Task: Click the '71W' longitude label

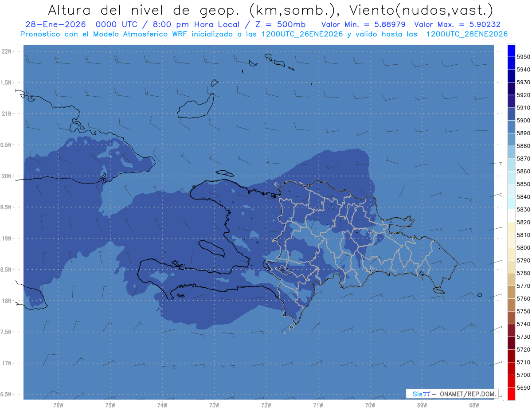Action: click(318, 405)
